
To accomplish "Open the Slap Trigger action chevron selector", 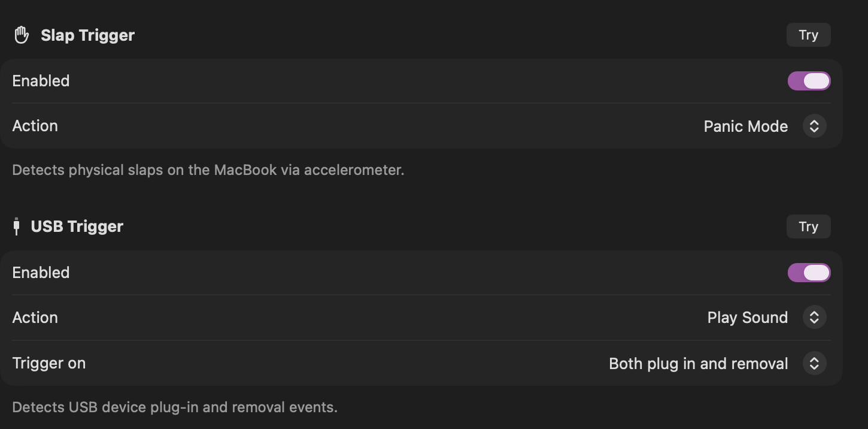I will tap(814, 126).
